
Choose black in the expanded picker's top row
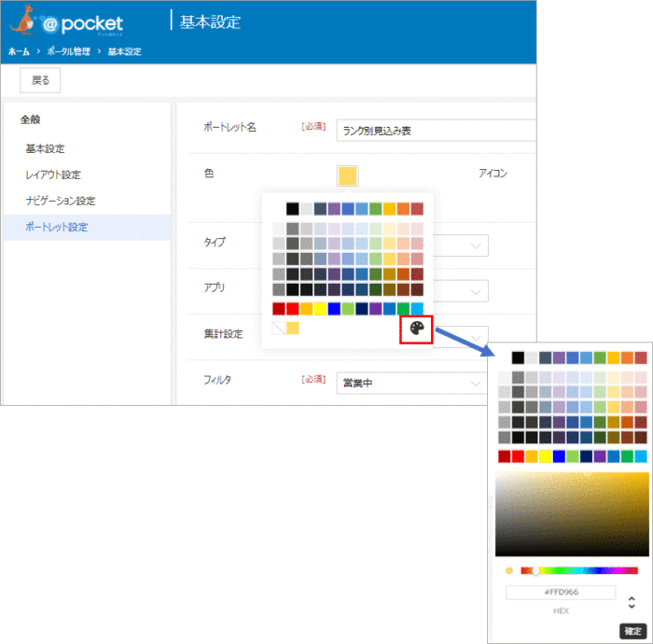[x=518, y=357]
